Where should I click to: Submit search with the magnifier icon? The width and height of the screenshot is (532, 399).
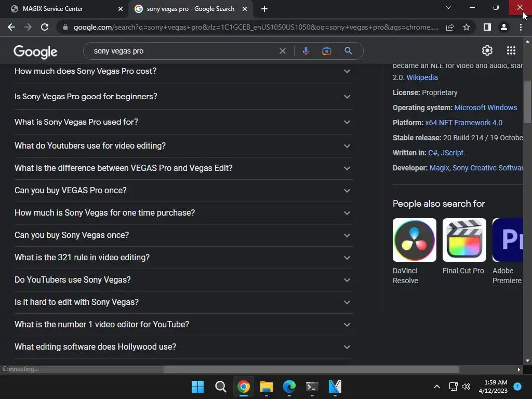348,51
